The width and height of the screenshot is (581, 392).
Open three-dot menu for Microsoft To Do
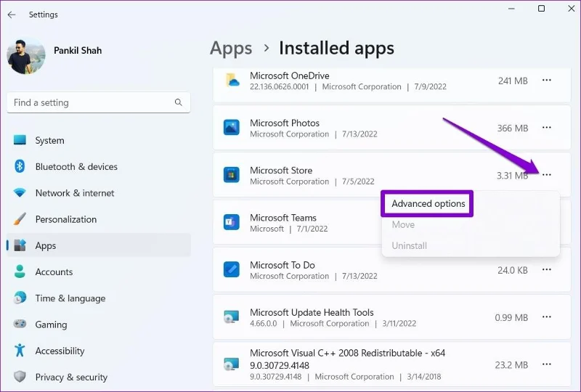pos(547,270)
